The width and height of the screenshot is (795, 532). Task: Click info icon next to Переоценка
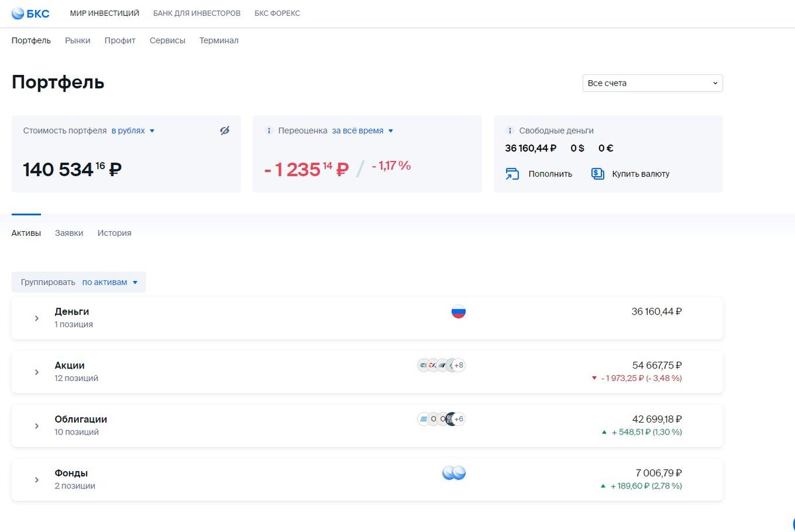point(269,131)
